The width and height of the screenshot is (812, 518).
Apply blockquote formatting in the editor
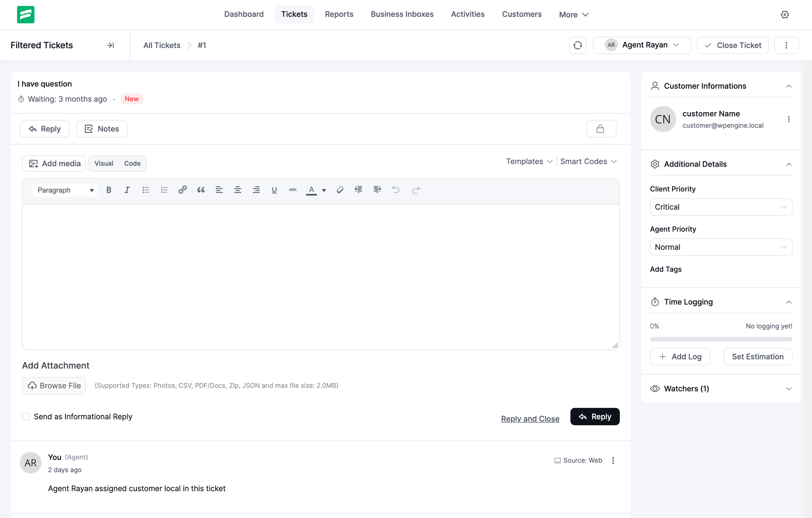click(201, 190)
